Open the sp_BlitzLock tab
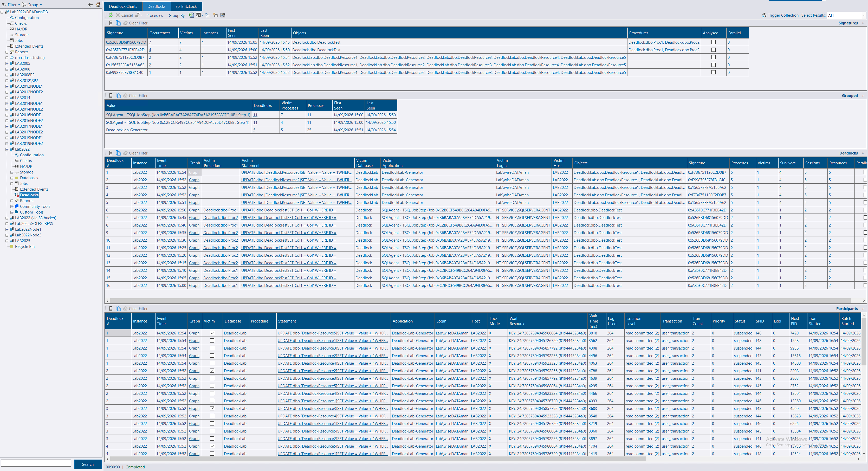 (186, 7)
